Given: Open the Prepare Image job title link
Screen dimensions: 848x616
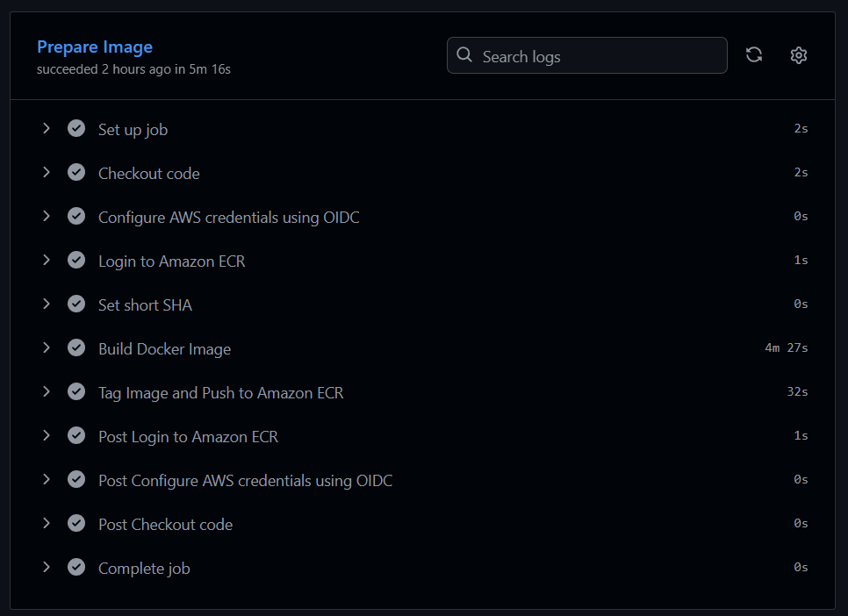Looking at the screenshot, I should tap(95, 47).
